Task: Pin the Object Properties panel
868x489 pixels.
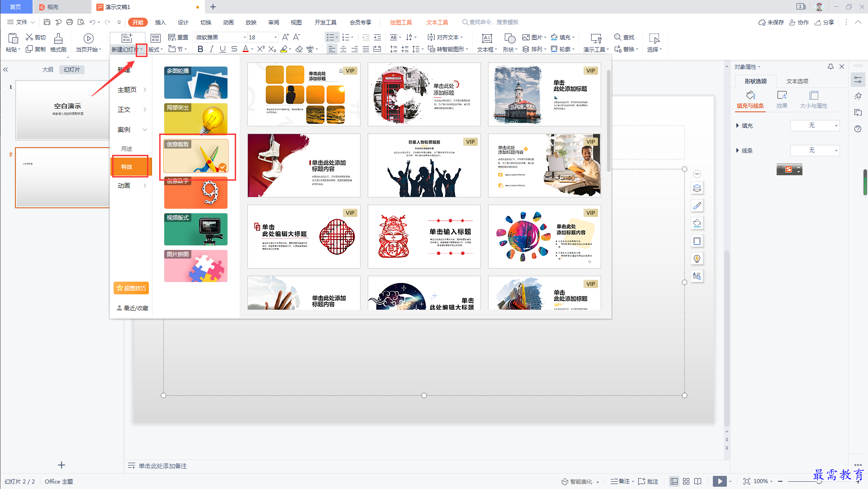Action: click(x=830, y=67)
